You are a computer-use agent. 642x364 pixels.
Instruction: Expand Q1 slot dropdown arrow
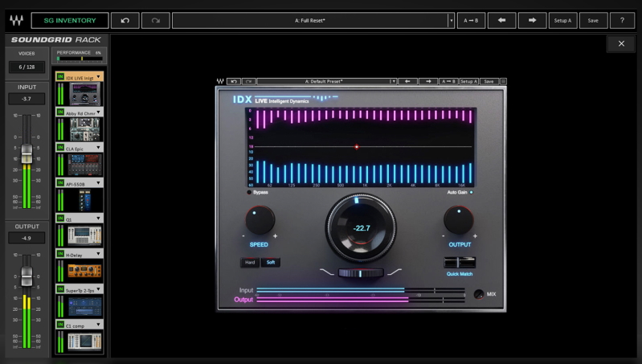98,219
